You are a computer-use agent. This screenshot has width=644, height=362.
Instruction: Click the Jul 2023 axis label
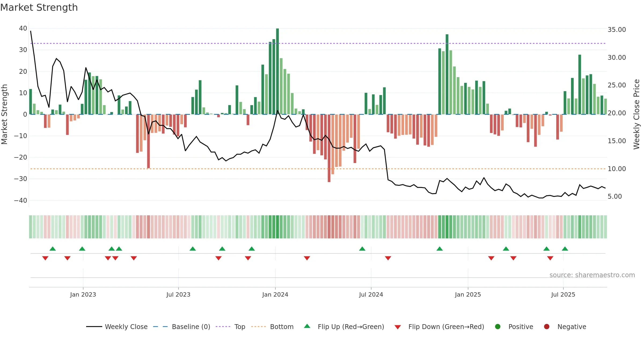click(x=178, y=294)
